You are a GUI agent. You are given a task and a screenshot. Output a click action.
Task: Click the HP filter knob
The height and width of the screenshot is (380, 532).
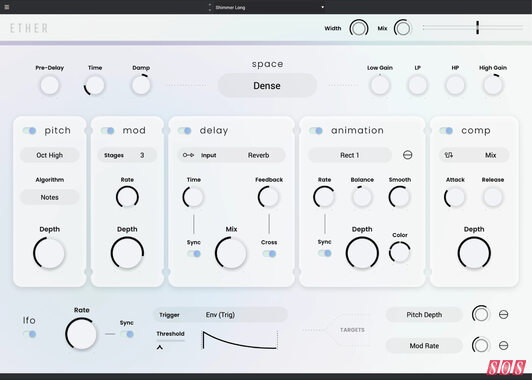[455, 85]
